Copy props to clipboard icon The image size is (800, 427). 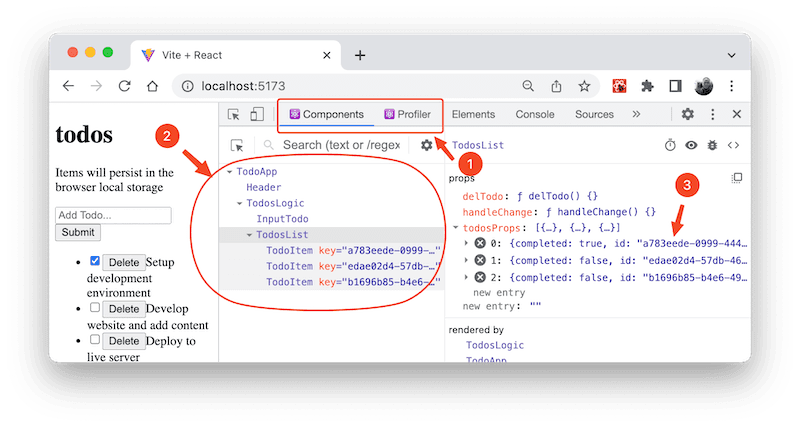tap(737, 178)
